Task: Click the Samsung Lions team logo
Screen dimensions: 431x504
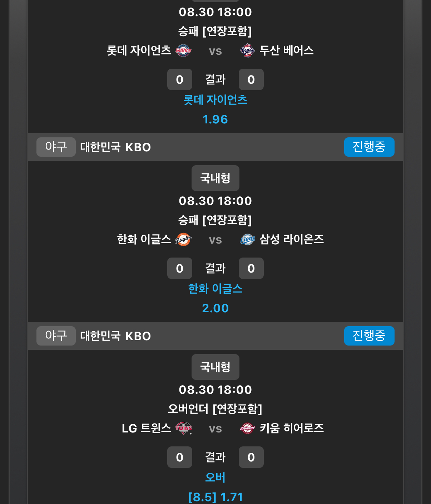Action: 247,239
